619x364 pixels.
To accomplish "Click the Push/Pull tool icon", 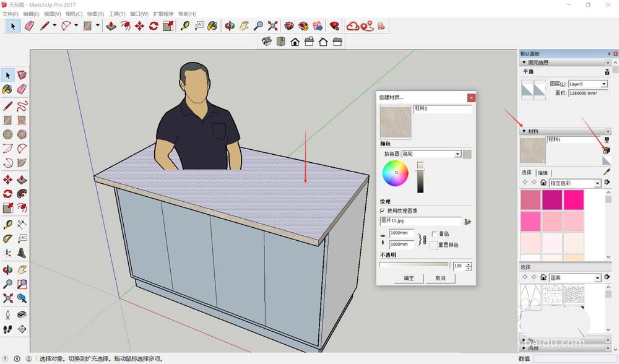I will point(111,26).
